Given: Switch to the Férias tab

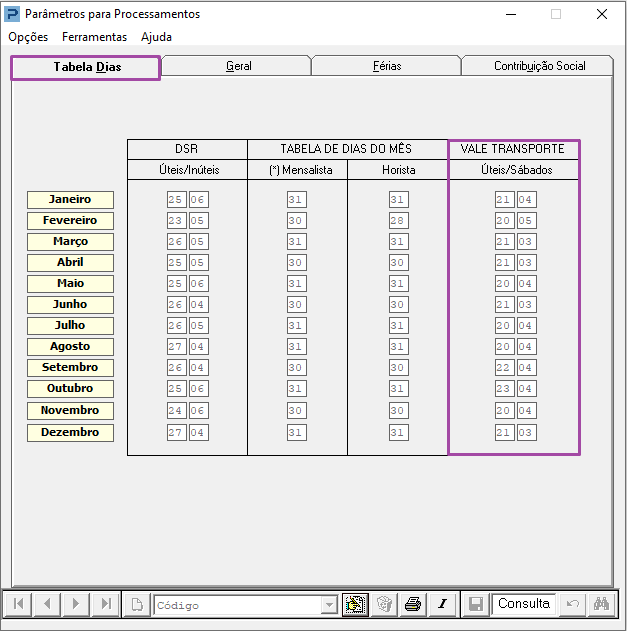Looking at the screenshot, I should (x=387, y=66).
